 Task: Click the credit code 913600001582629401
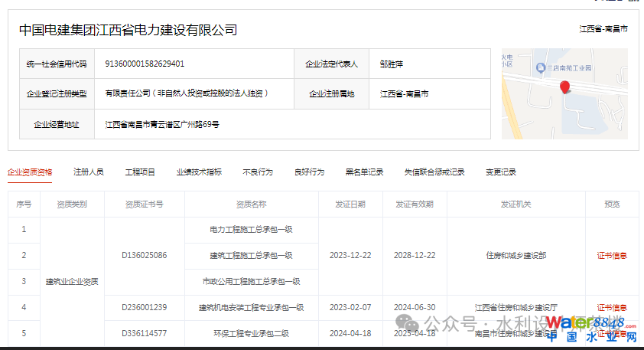(x=145, y=64)
